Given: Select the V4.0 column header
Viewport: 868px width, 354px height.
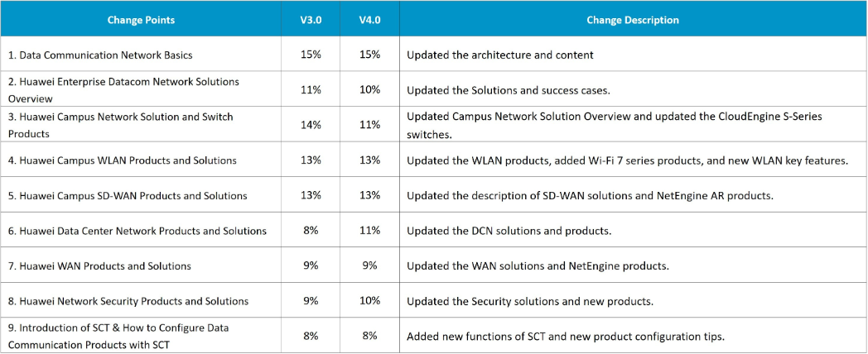Looking at the screenshot, I should 369,20.
